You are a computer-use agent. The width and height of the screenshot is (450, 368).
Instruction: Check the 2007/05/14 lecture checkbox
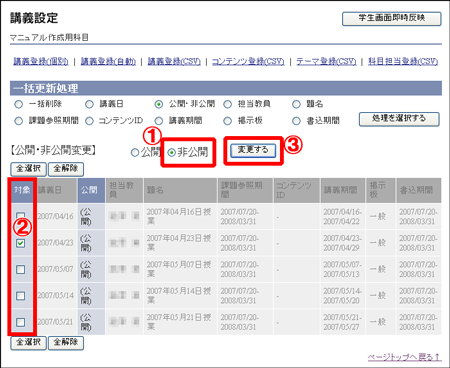point(21,296)
